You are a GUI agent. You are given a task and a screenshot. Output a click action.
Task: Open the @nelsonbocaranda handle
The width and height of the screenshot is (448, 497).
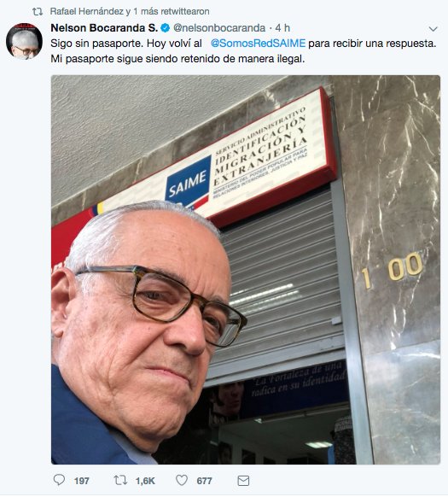click(x=219, y=28)
